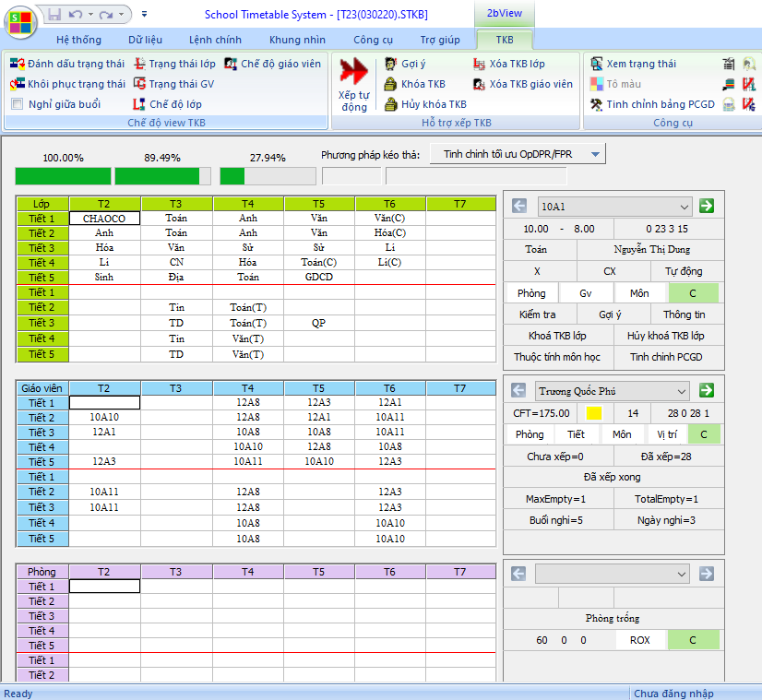The width and height of the screenshot is (762, 700).
Task: Open the 10A1 class dropdown
Action: click(x=684, y=207)
